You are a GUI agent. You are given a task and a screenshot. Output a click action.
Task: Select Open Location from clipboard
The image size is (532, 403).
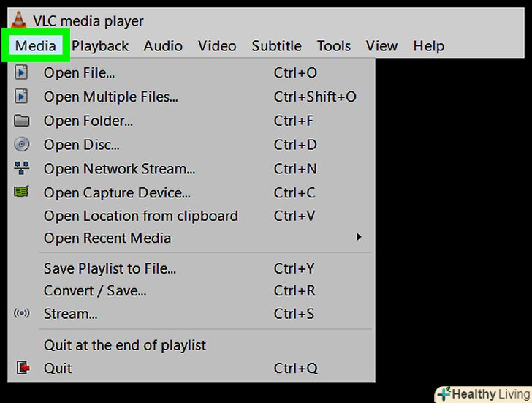point(141,216)
